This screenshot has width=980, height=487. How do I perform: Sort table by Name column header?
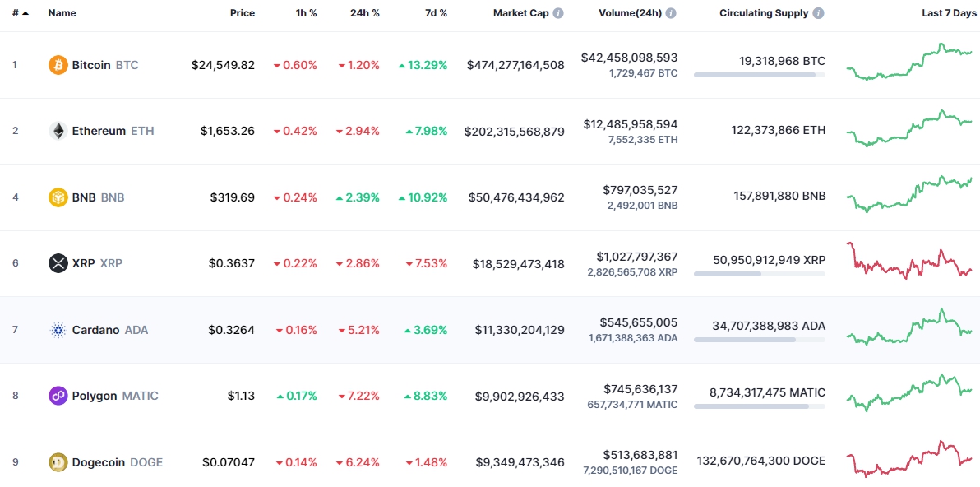click(62, 13)
